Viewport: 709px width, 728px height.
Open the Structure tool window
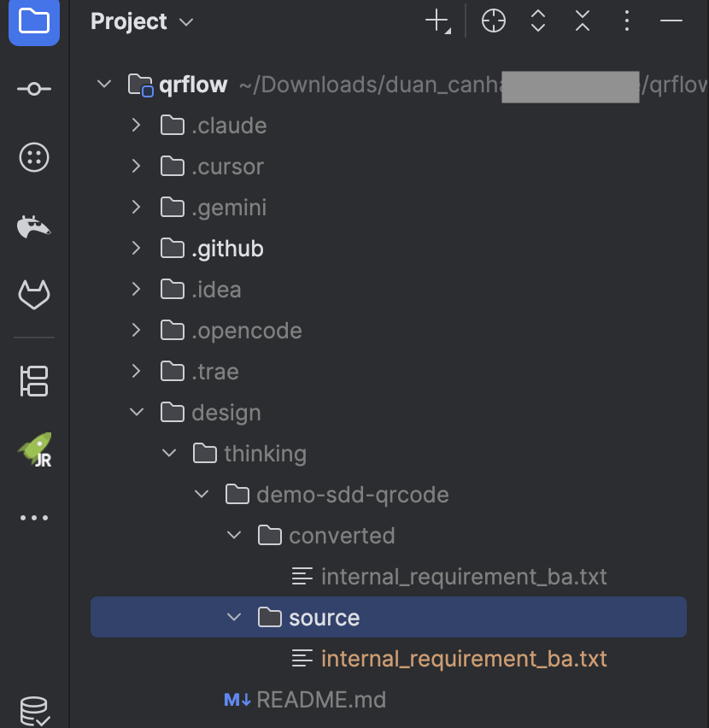34,381
